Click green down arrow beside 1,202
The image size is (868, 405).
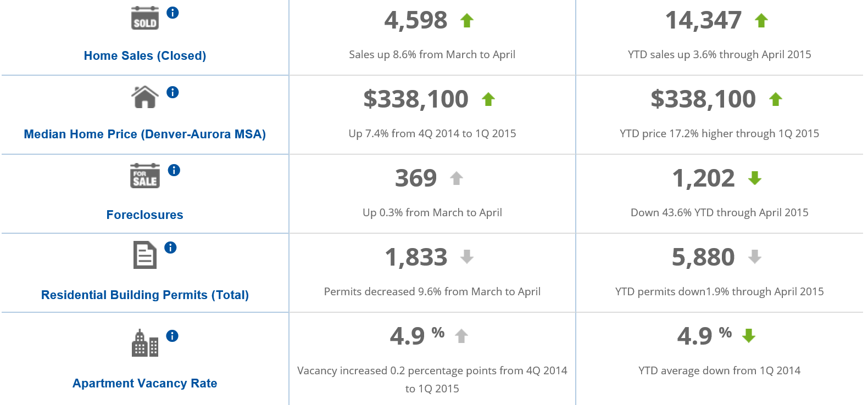pyautogui.click(x=755, y=178)
